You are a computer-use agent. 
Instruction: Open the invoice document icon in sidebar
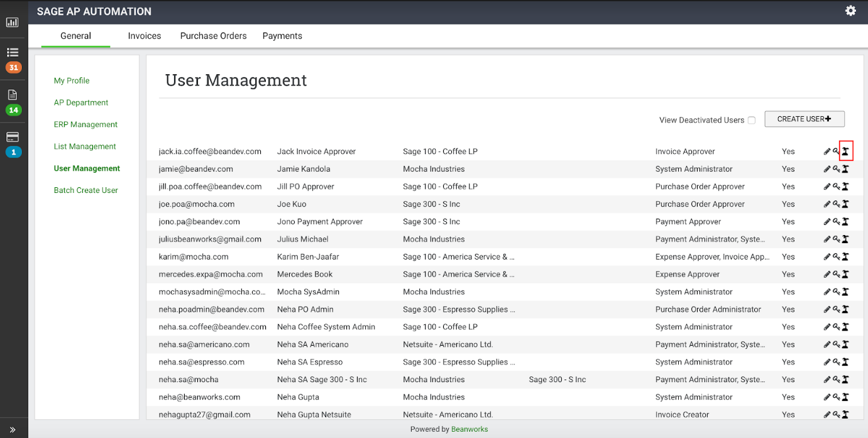pyautogui.click(x=13, y=95)
